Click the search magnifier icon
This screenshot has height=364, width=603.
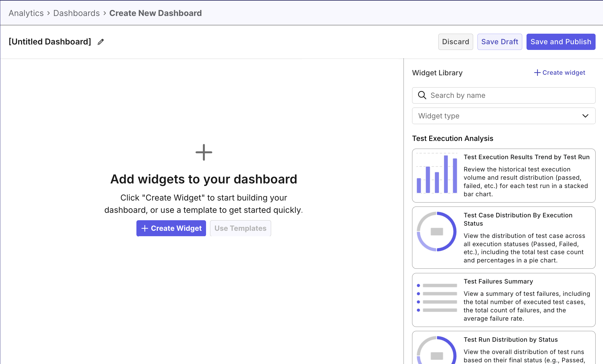(422, 95)
